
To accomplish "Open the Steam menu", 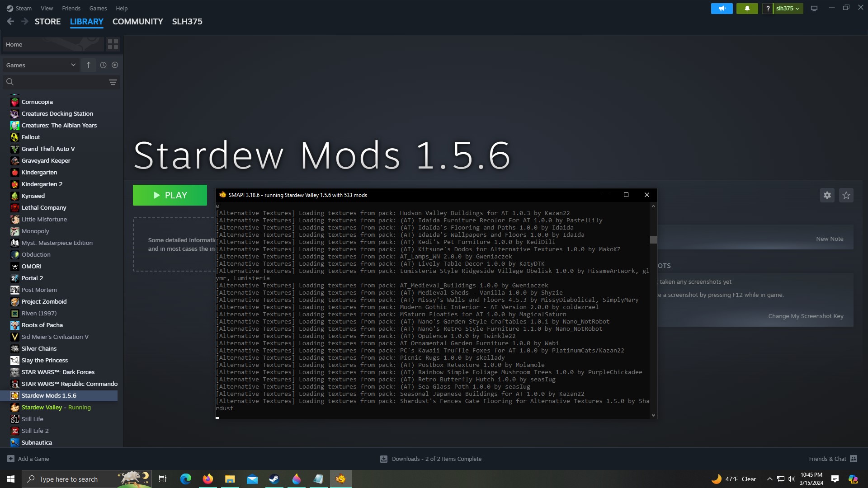I will pyautogui.click(x=19, y=8).
